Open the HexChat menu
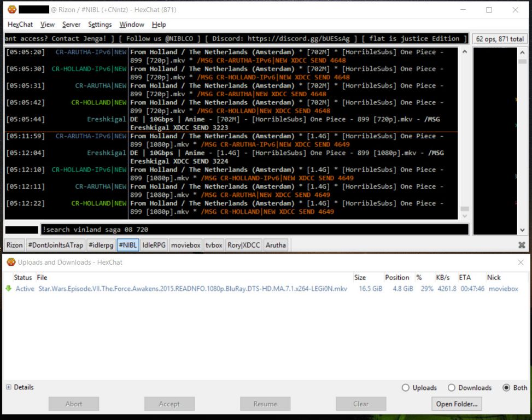The image size is (532, 420). pyautogui.click(x=20, y=25)
